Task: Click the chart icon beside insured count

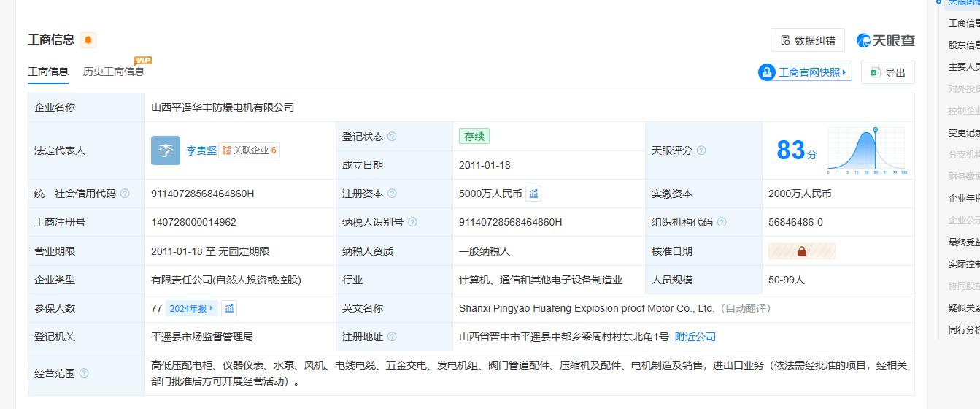Action: pyautogui.click(x=228, y=308)
